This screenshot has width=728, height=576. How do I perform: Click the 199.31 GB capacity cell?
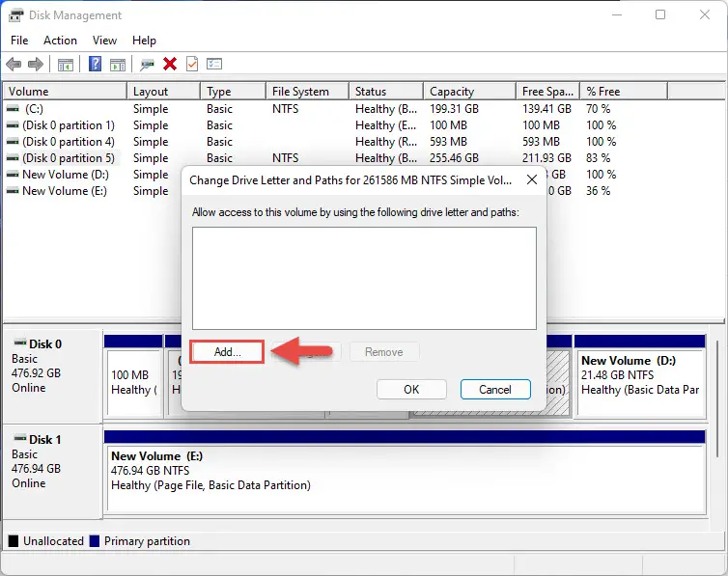click(x=454, y=109)
